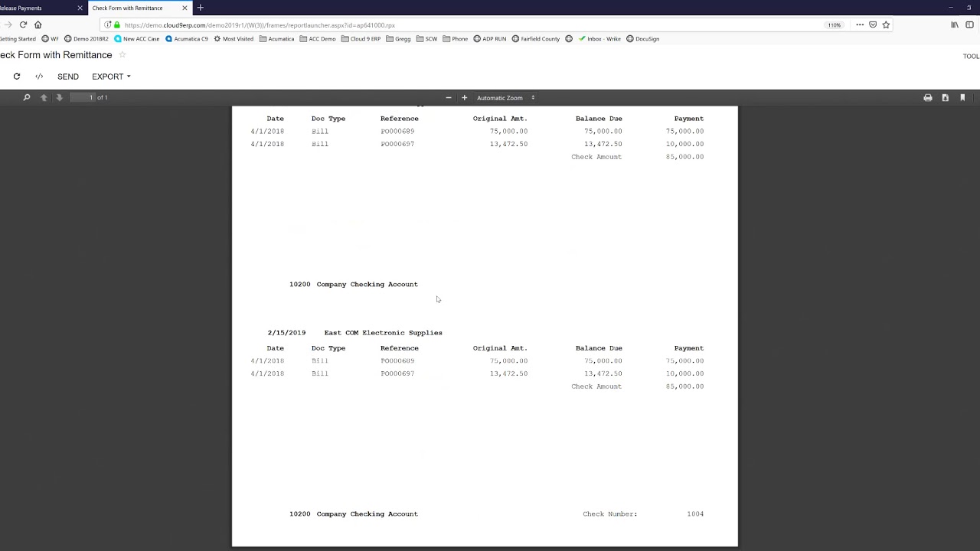Open DocuSign bookmark

click(x=643, y=39)
